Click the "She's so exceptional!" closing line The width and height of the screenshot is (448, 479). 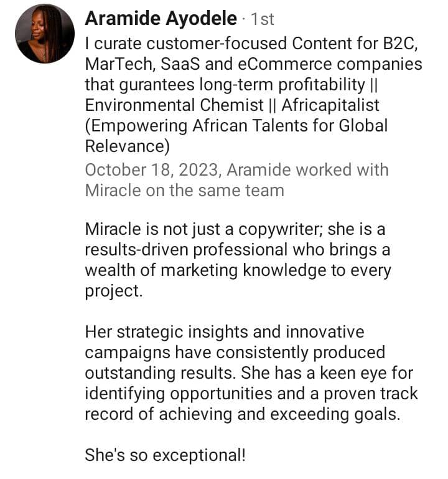pos(165,455)
